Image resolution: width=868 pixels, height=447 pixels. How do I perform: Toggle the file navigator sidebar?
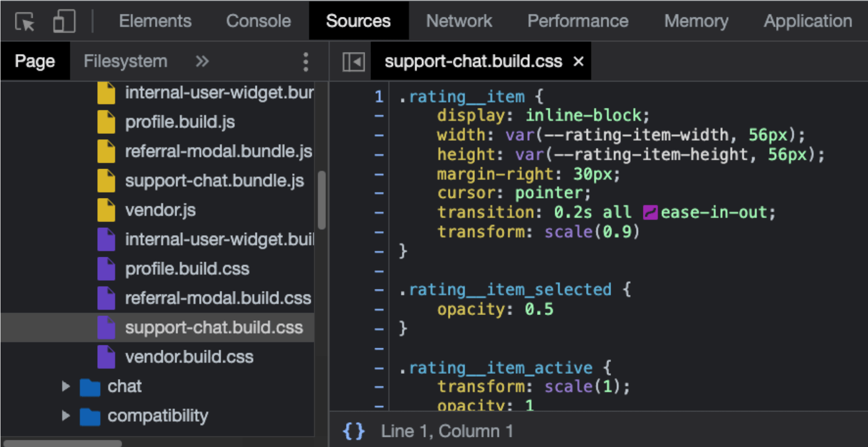click(353, 62)
